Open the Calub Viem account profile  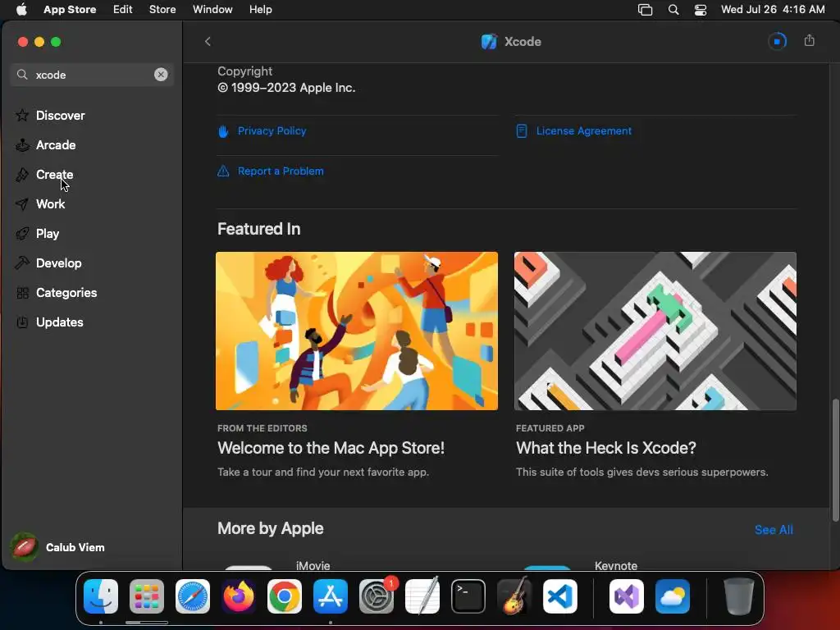tap(58, 547)
